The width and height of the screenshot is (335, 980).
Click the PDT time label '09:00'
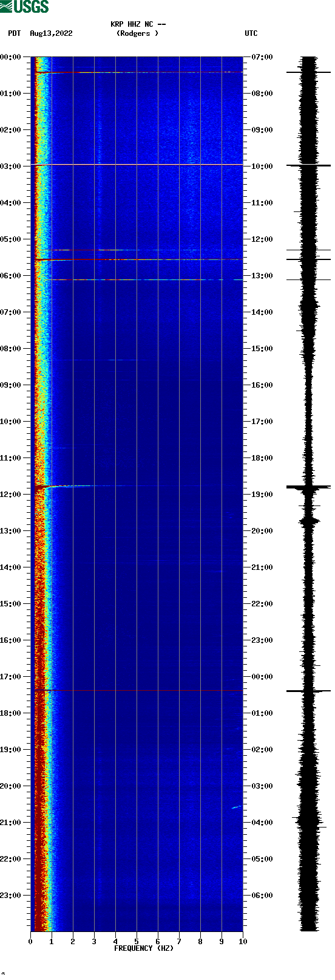tap(10, 385)
